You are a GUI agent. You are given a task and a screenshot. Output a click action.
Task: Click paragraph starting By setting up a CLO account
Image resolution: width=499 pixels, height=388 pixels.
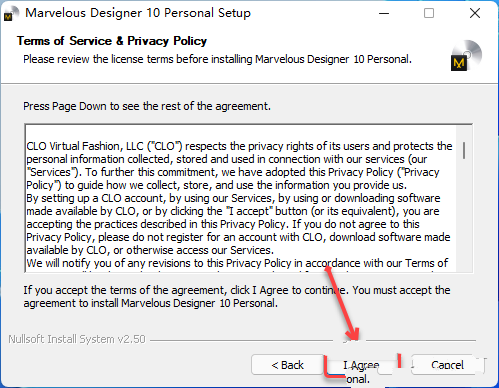(x=238, y=224)
